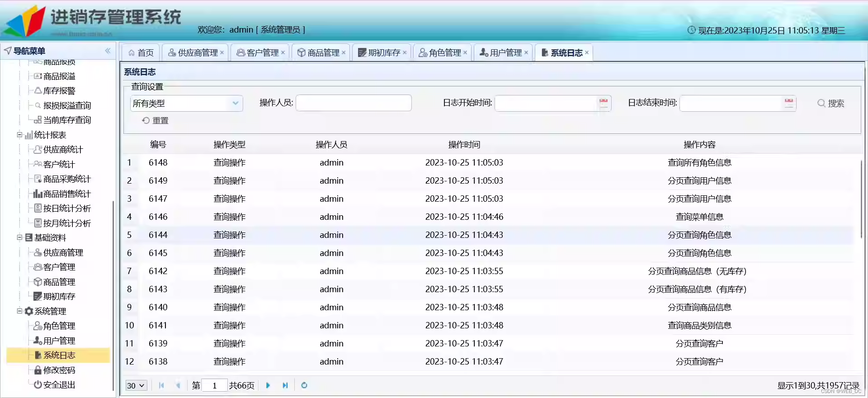Screen dimensions: 868x398
Task: Open 角色管理 in navigation tree
Action: [x=59, y=326]
